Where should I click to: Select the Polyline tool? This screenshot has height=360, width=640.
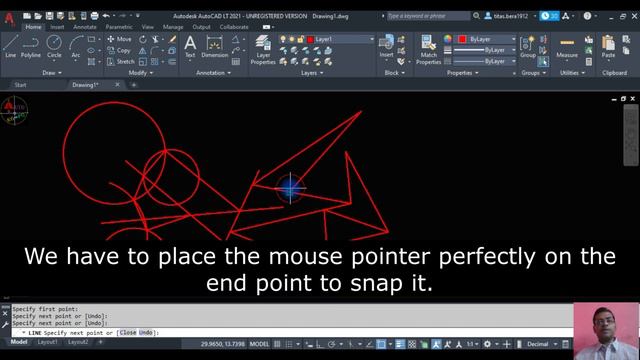tap(31, 46)
